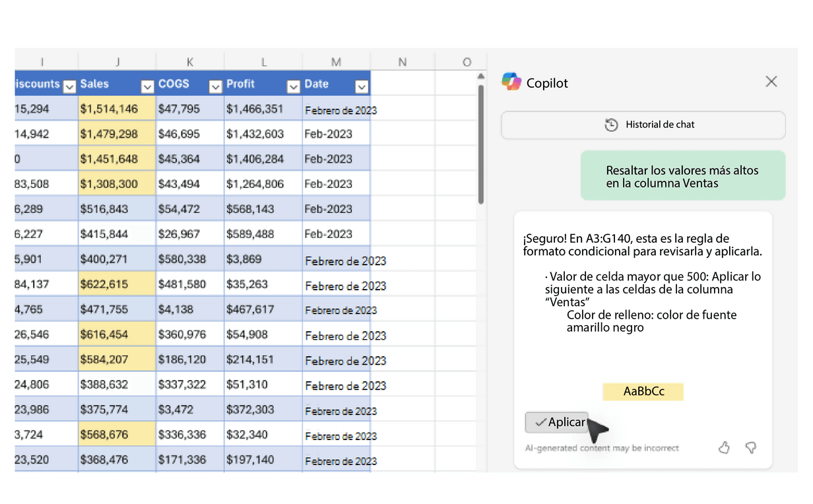Open the Discounts column filter dropdown
813x504 pixels.
click(x=70, y=85)
